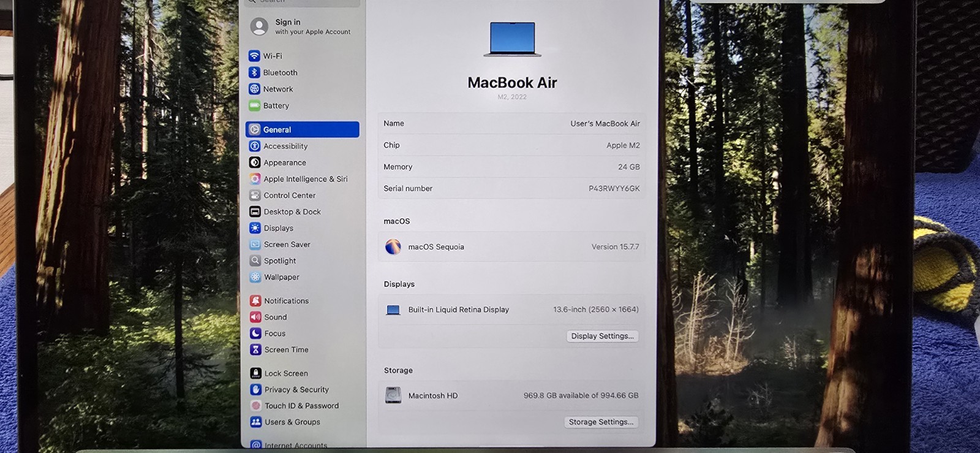Click the Apple Account avatar icon

tap(260, 26)
